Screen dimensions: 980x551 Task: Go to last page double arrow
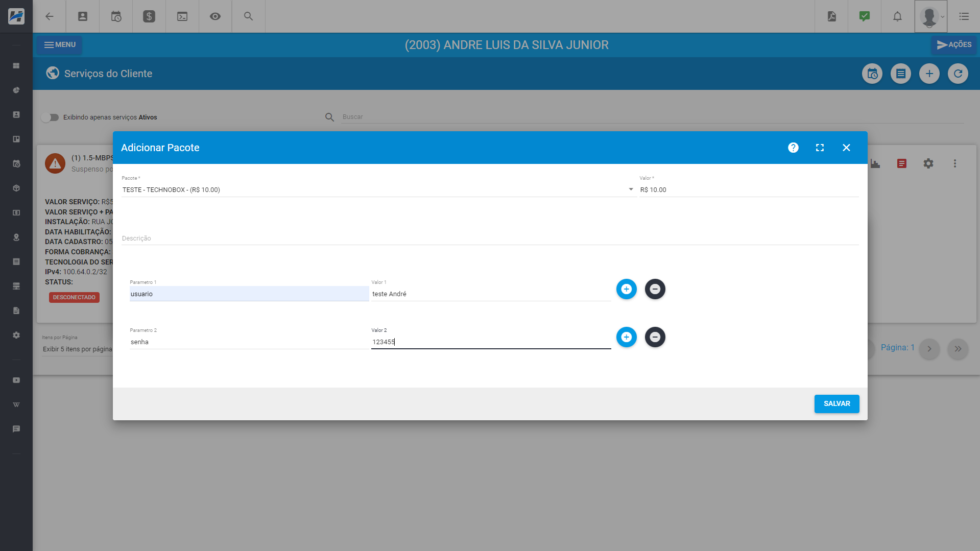pyautogui.click(x=958, y=349)
